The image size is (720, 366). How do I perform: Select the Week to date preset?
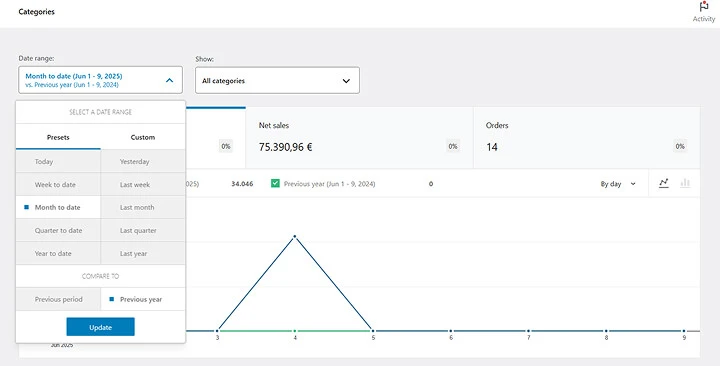coord(58,185)
